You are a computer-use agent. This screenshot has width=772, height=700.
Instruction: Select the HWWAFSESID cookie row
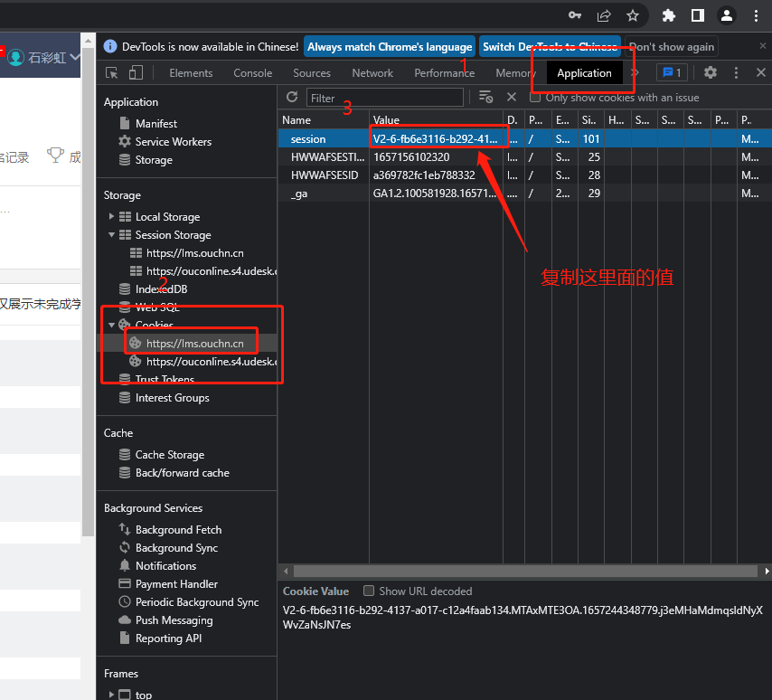[x=525, y=175]
